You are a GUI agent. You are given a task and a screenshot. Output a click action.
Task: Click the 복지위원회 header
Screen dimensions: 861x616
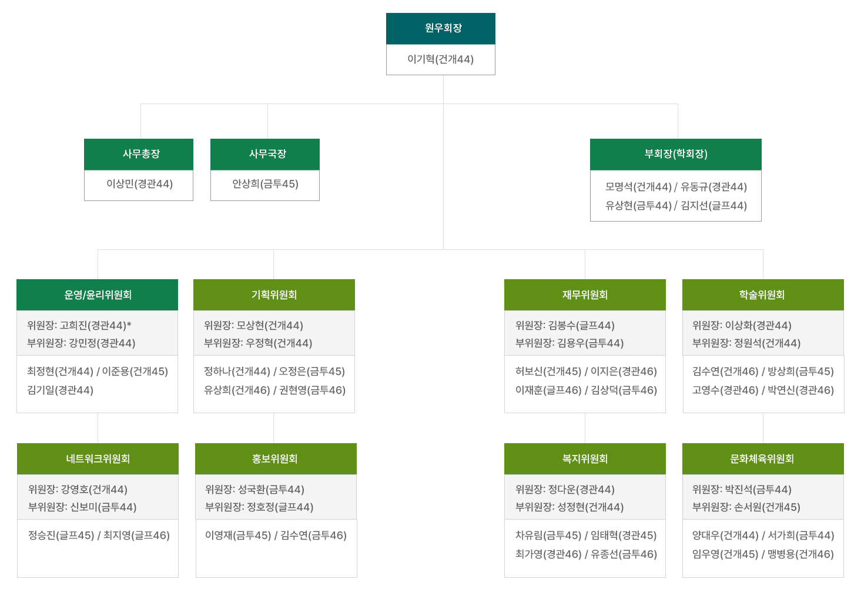tap(585, 459)
